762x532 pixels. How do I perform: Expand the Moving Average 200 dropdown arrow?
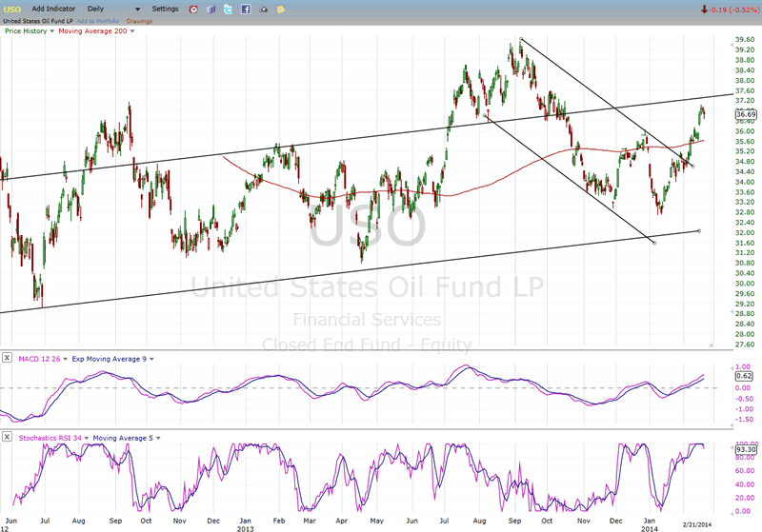[132, 31]
